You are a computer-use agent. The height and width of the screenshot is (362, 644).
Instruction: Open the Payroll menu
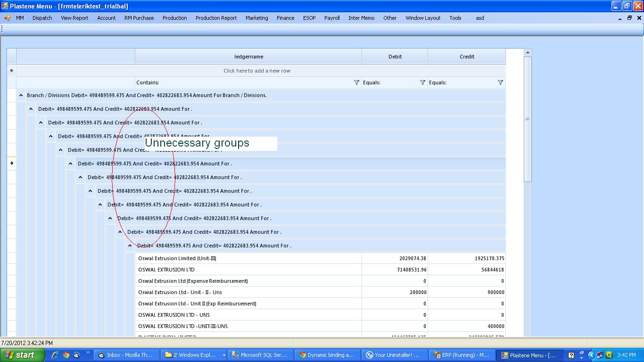(x=332, y=18)
